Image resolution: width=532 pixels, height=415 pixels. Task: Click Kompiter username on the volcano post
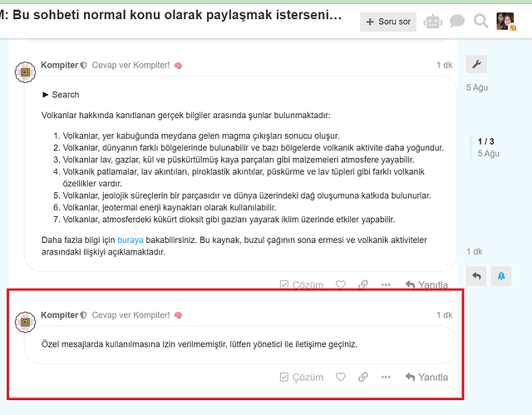coord(59,65)
